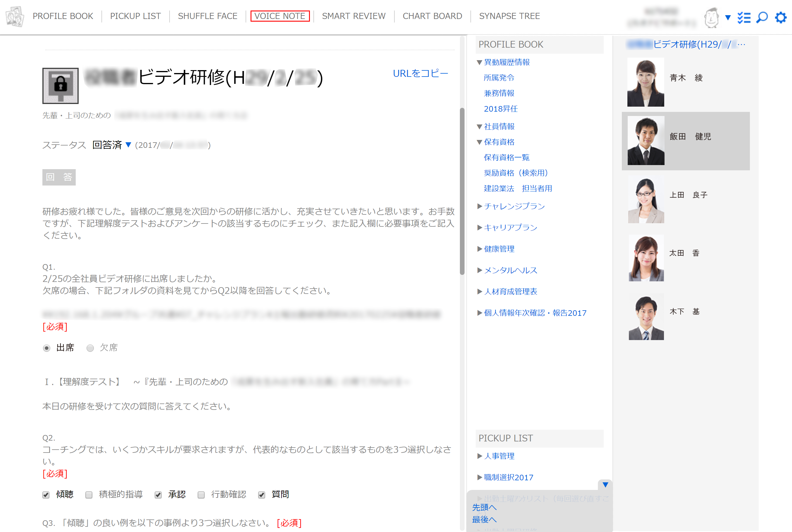Click the 回答 button
792x532 pixels.
tap(59, 177)
